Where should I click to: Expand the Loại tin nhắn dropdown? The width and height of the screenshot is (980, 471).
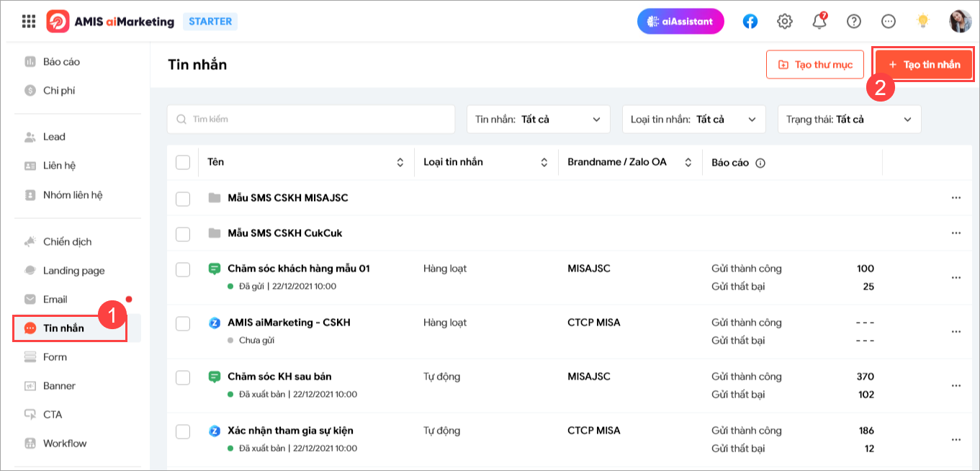tap(693, 119)
